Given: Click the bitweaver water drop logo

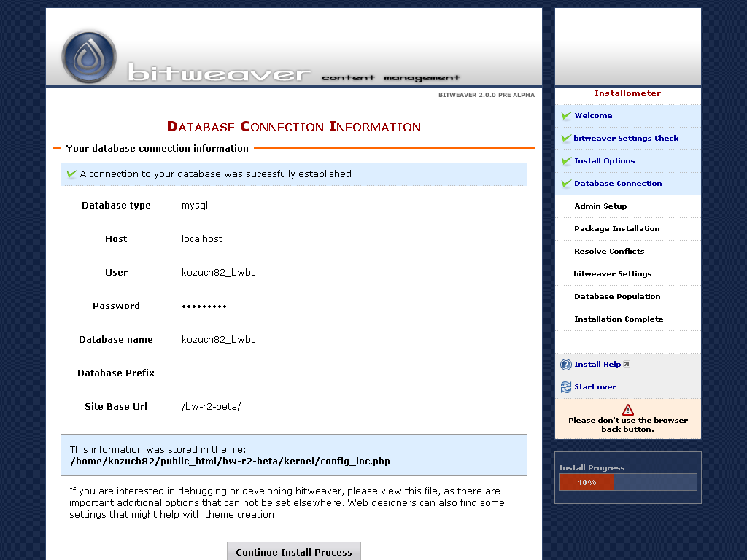Looking at the screenshot, I should [89, 57].
